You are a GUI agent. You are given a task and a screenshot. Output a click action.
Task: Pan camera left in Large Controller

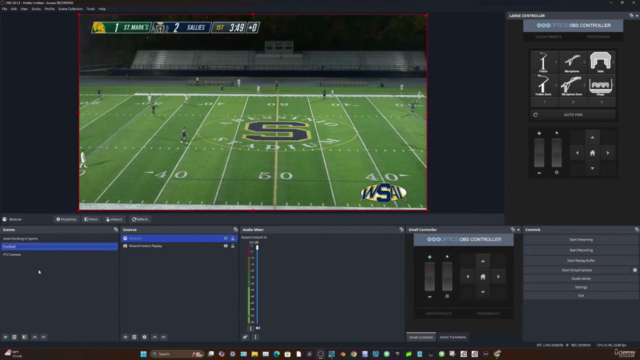(x=577, y=153)
